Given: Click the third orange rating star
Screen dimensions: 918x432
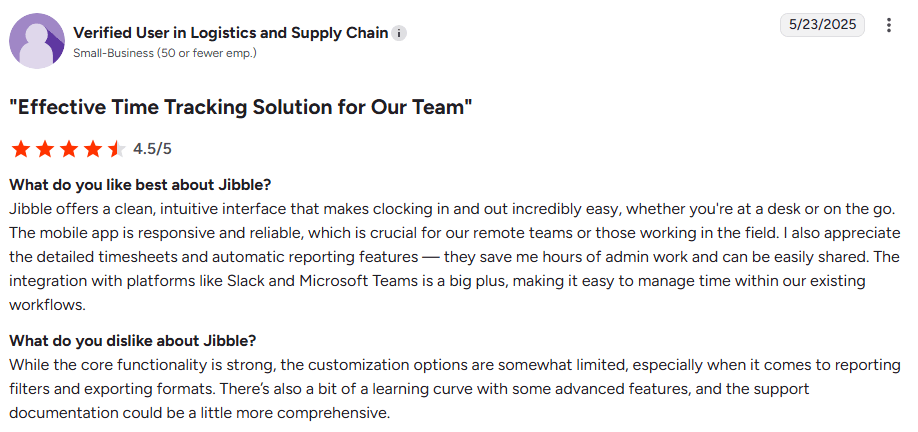Looking at the screenshot, I should pyautogui.click(x=69, y=149).
